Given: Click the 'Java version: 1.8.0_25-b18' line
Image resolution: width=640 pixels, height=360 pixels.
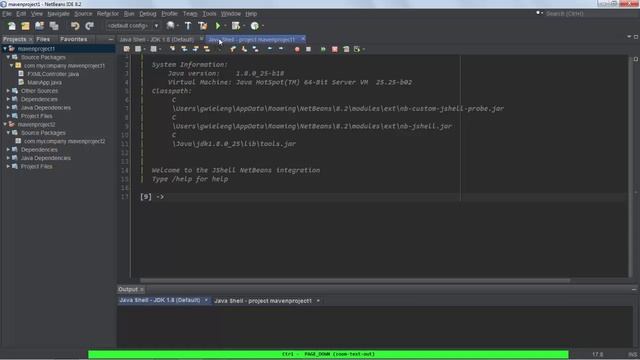Looking at the screenshot, I should [x=226, y=73].
